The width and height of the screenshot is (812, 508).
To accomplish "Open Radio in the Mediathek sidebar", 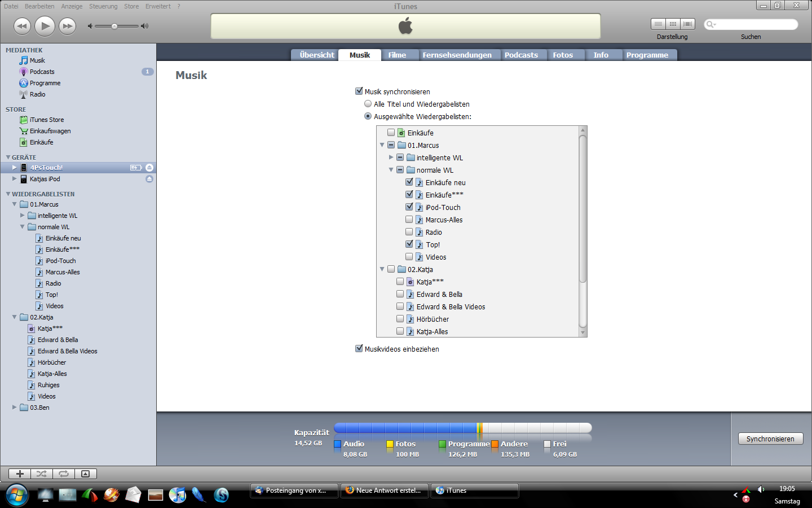I will click(37, 94).
